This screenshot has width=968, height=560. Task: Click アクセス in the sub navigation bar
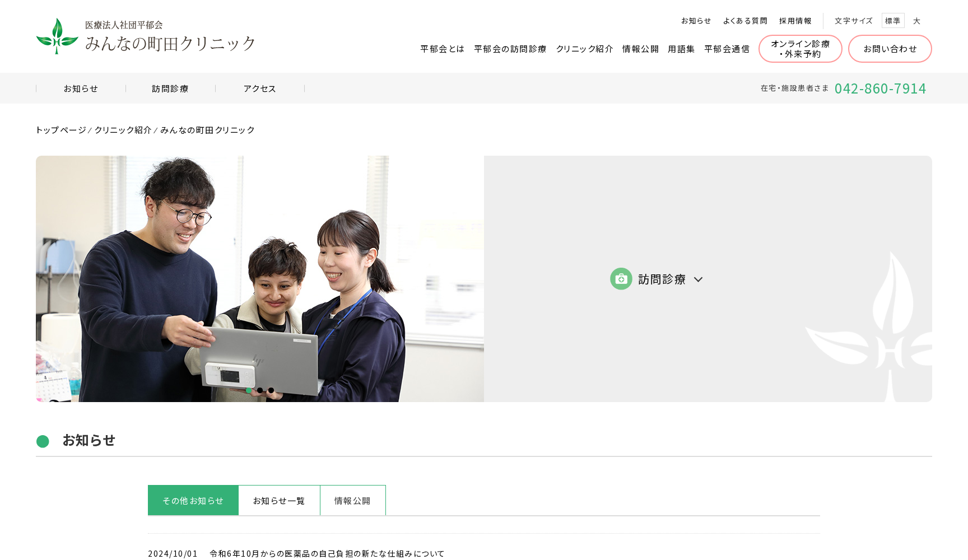pos(259,88)
